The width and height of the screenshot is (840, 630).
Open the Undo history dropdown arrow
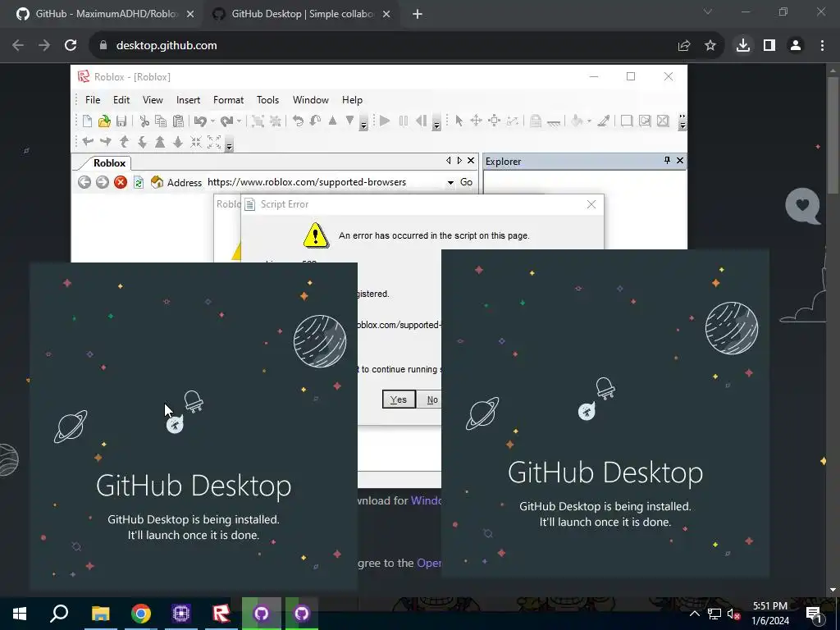[x=212, y=121]
